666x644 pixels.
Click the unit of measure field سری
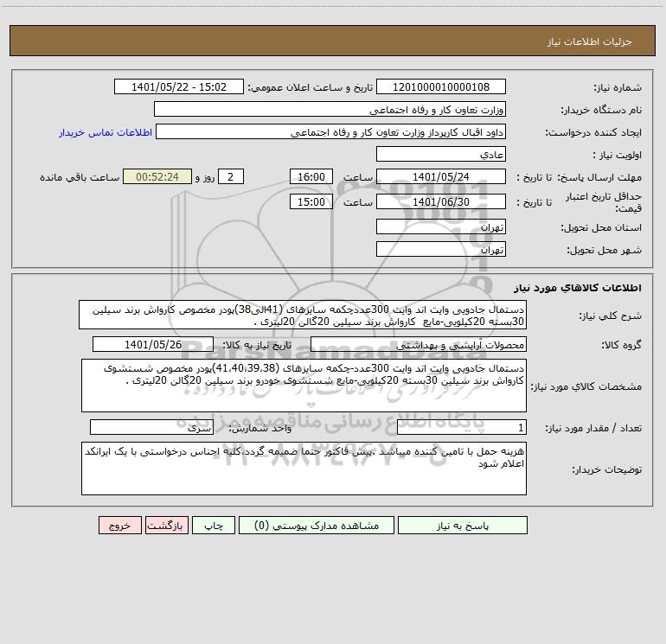click(151, 428)
